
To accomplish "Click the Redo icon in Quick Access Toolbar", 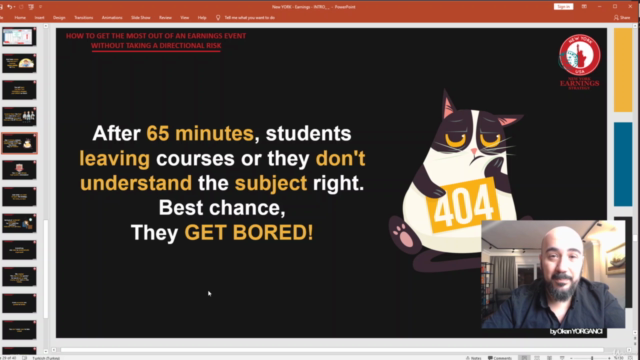I will coord(21,7).
